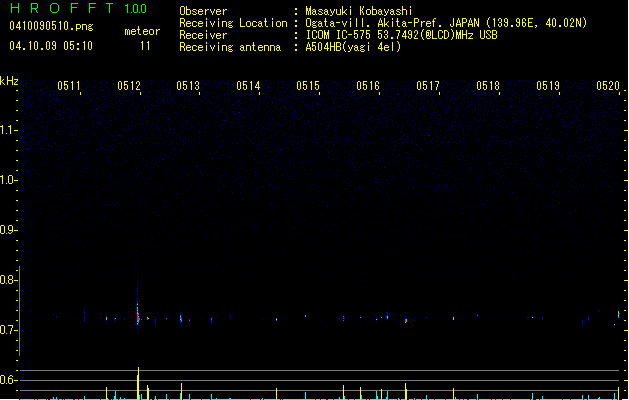Click the 0.7 kHz axis label
Viewport: 629px width, 400px height.
8,330
